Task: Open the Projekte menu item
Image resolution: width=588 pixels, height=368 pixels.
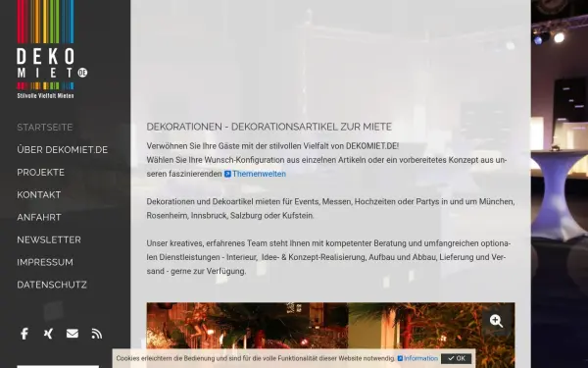Action: point(40,173)
